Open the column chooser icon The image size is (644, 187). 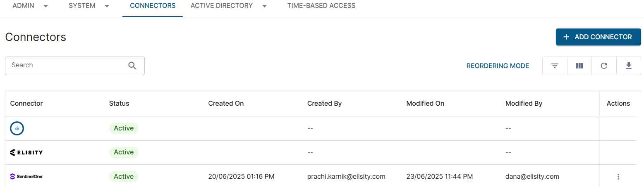click(x=579, y=66)
